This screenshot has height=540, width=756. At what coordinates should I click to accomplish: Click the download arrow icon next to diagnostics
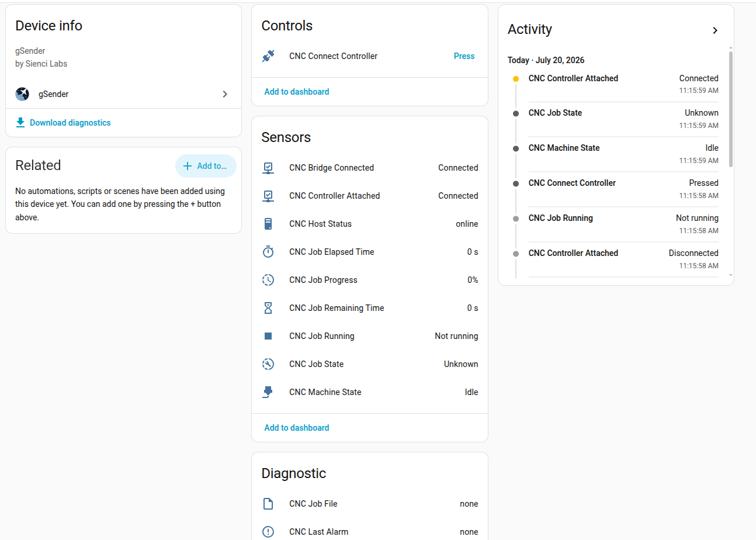[x=20, y=122]
